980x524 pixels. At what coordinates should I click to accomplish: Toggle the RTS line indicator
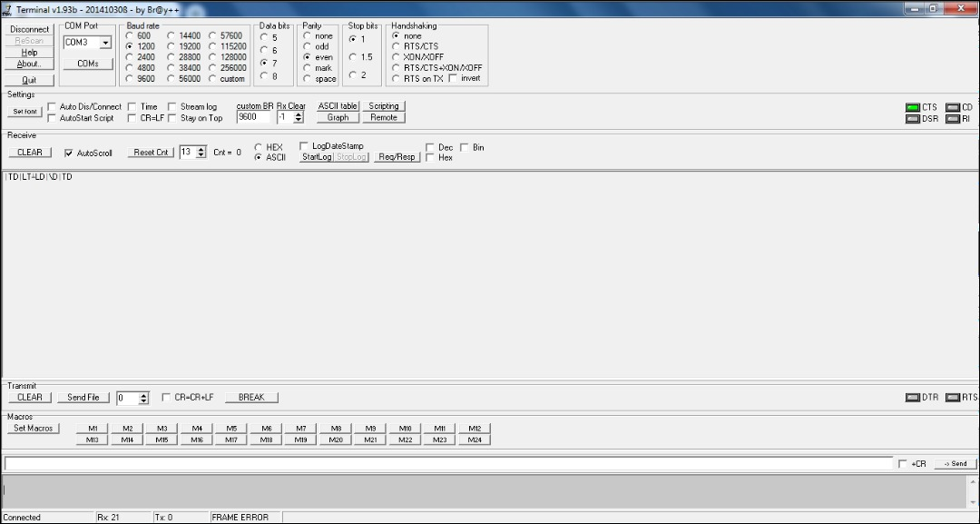tap(953, 397)
